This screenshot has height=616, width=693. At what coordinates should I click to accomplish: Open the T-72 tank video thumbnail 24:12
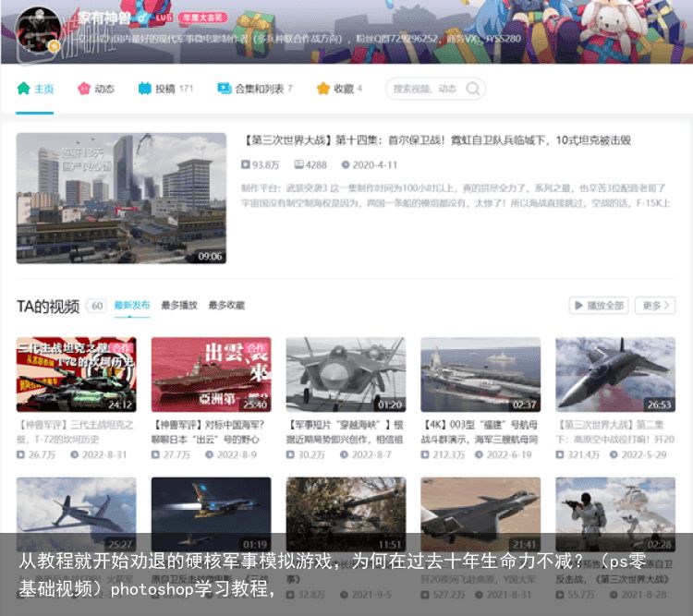pos(77,375)
